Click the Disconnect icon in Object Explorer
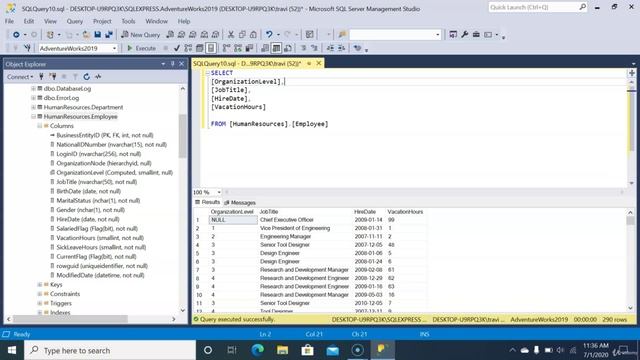The width and height of the screenshot is (640, 360). (x=53, y=77)
